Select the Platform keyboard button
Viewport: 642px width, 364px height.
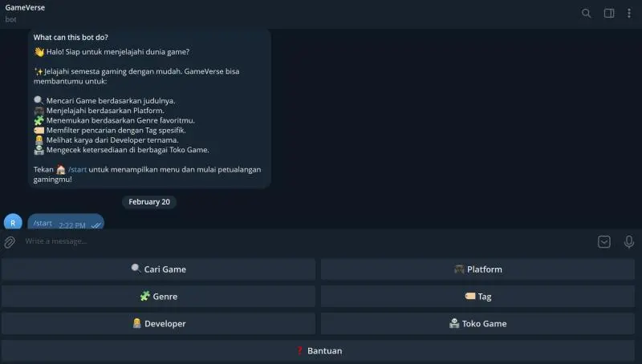pos(477,269)
